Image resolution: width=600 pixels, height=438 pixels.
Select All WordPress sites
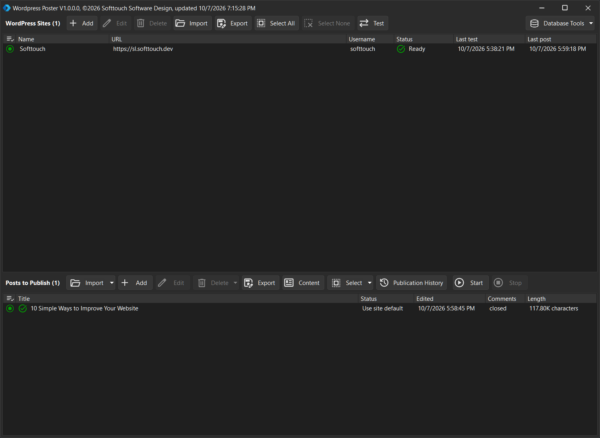277,23
